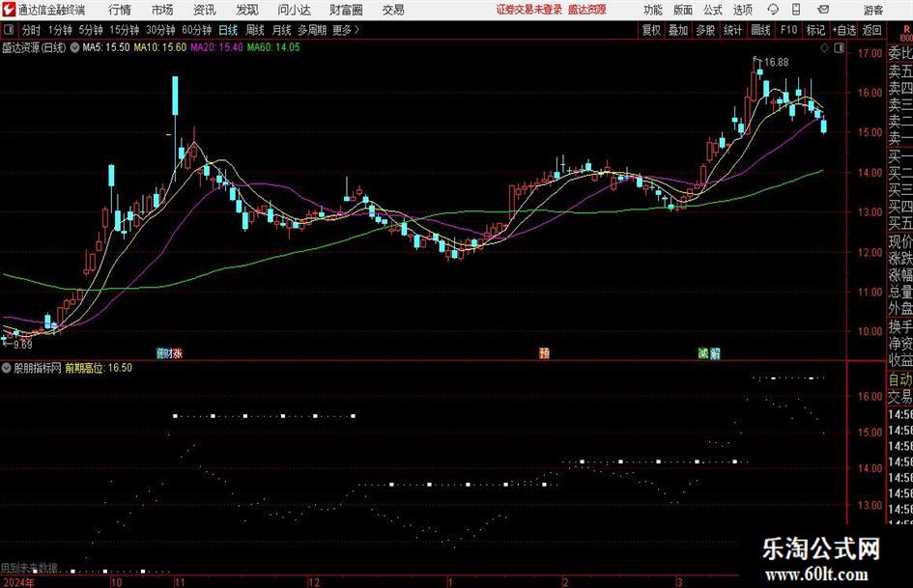913x588 pixels.
Task: Expand the 更多 periods list
Action: [x=346, y=30]
